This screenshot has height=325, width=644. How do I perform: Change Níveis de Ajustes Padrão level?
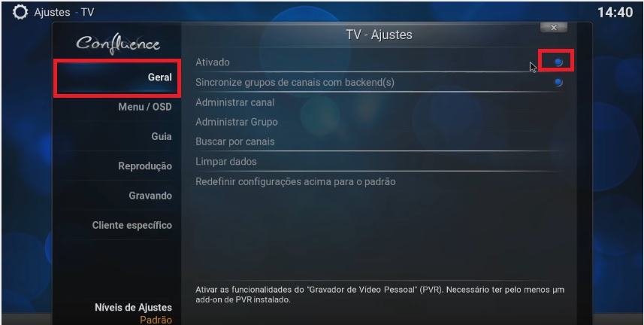coord(133,314)
